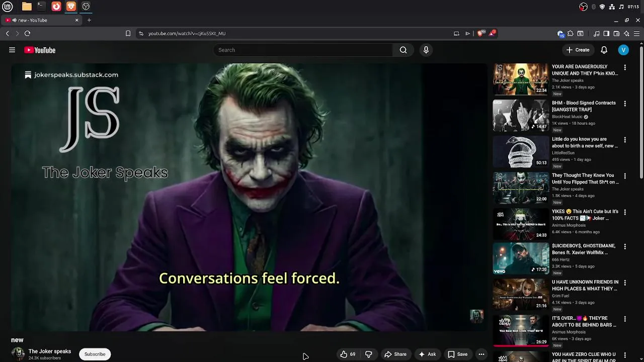Go back with the browser back arrow
The image size is (644, 362).
(x=7, y=33)
